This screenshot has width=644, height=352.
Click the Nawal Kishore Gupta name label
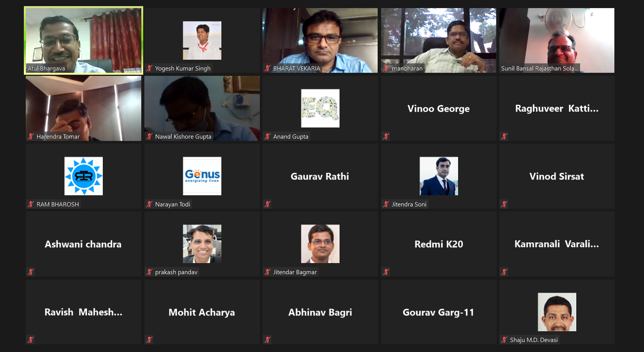(183, 137)
